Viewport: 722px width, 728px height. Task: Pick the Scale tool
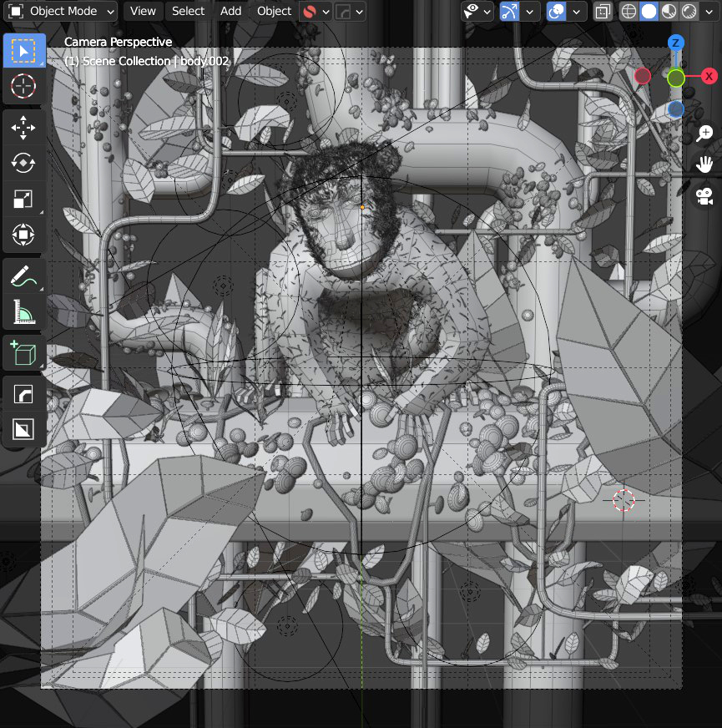click(23, 200)
